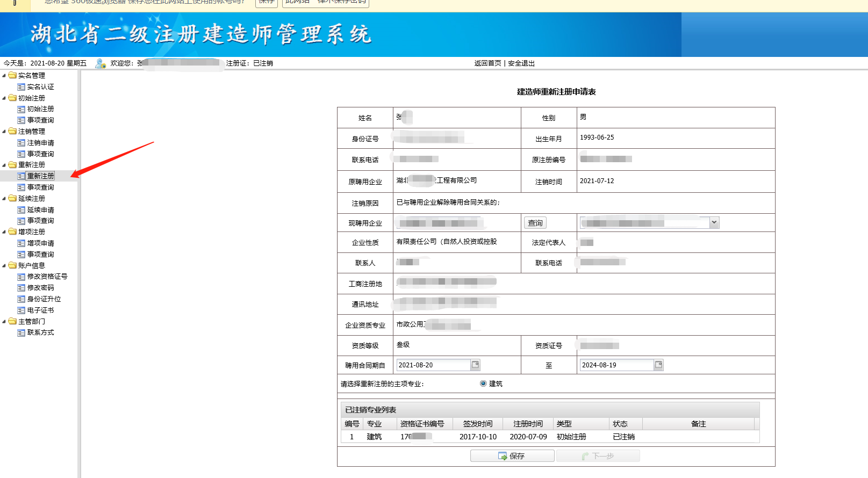Viewport: 868px width, 478px height.
Task: Collapse the 增项注册 tree node
Action: pyautogui.click(x=4, y=232)
